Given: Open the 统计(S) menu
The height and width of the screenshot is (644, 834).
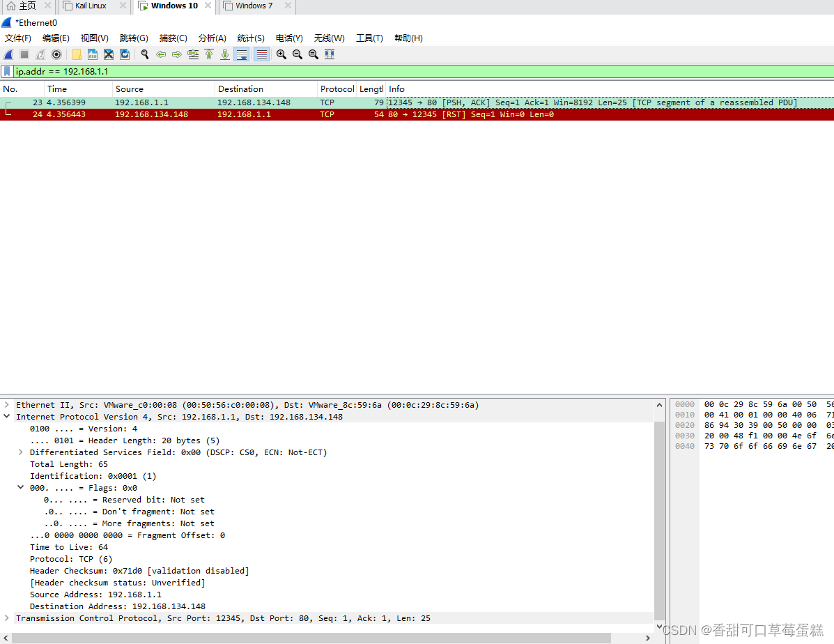Looking at the screenshot, I should click(250, 38).
